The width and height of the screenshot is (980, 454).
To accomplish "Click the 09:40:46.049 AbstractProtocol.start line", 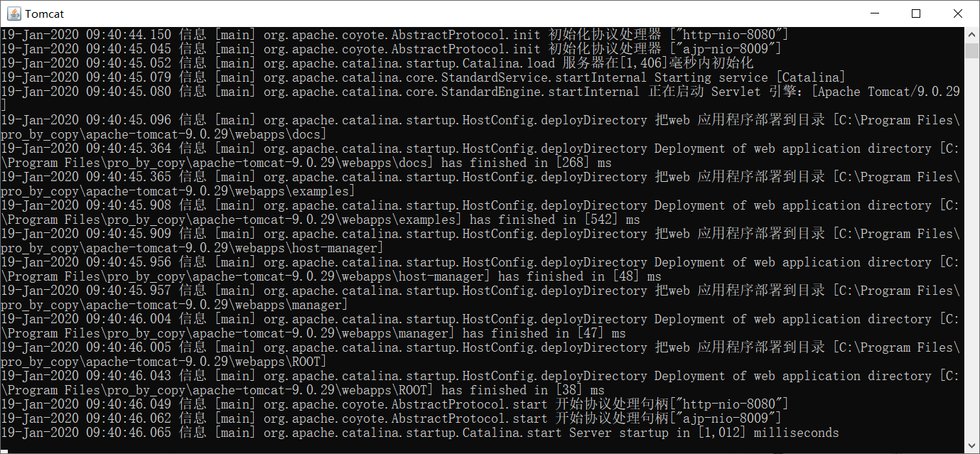I will click(x=394, y=404).
